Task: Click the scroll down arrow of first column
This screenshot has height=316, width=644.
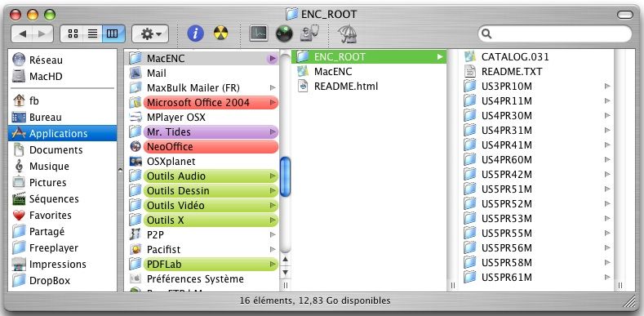Action: [286, 272]
